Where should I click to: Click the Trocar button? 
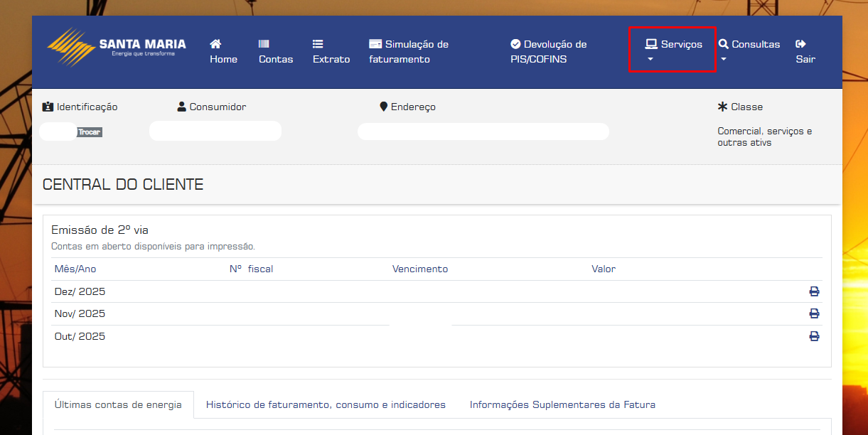coord(90,132)
